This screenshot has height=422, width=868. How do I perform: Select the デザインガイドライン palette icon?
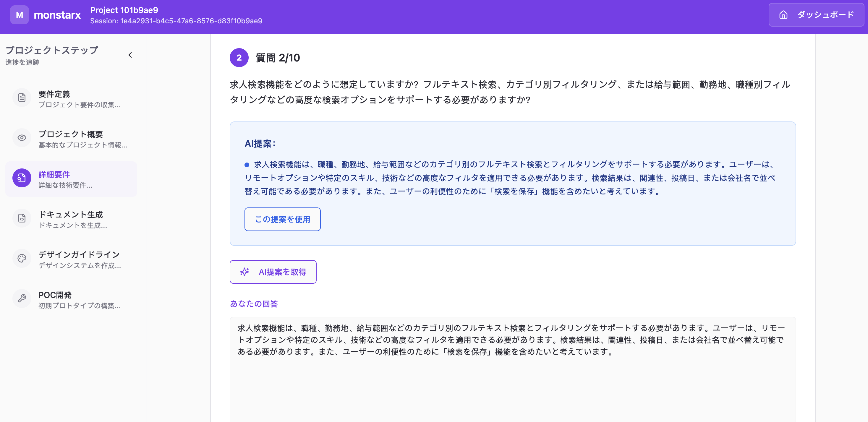[x=22, y=258]
